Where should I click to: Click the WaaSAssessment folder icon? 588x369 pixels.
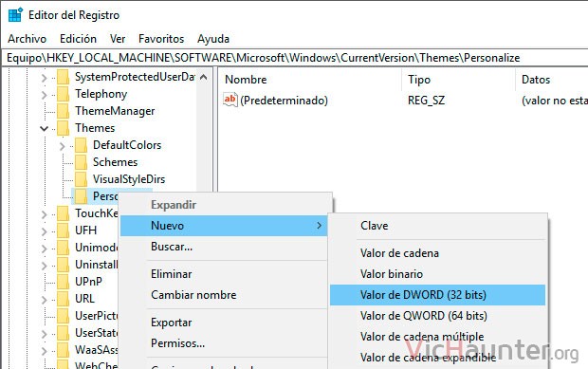click(x=63, y=350)
